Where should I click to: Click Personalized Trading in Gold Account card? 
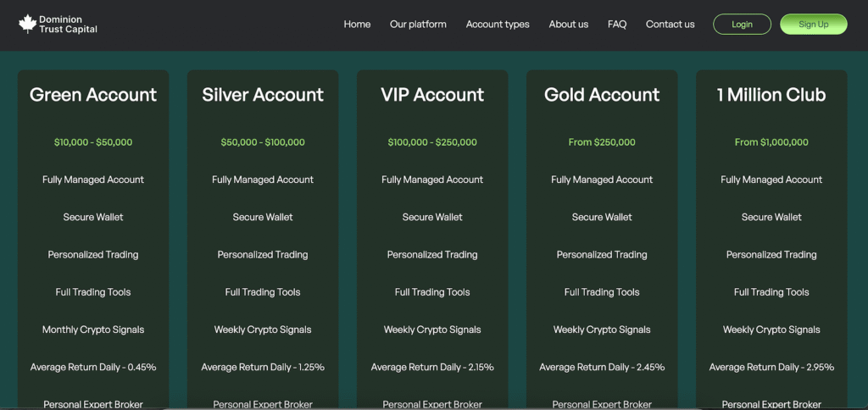click(x=602, y=254)
